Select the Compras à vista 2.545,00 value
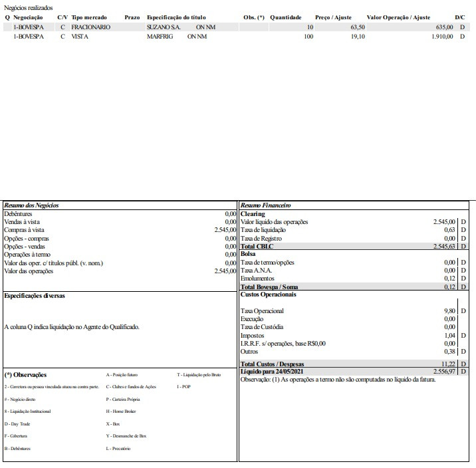The image size is (476, 468). (x=225, y=230)
